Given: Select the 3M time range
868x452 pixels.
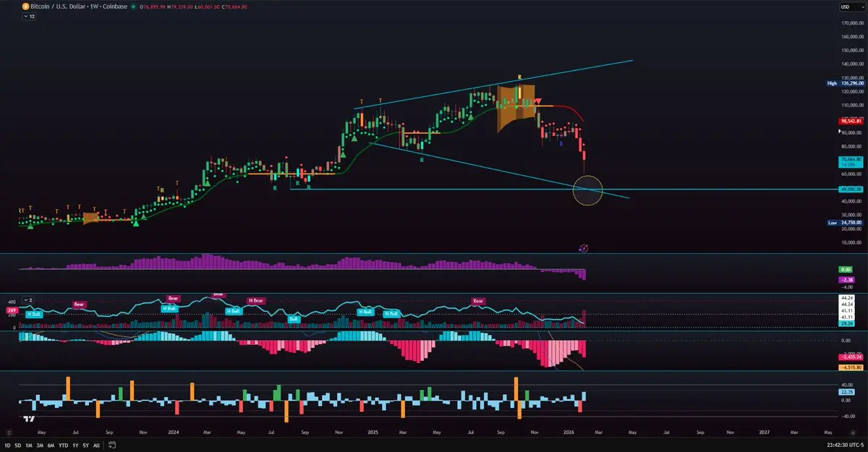Looking at the screenshot, I should [x=40, y=446].
